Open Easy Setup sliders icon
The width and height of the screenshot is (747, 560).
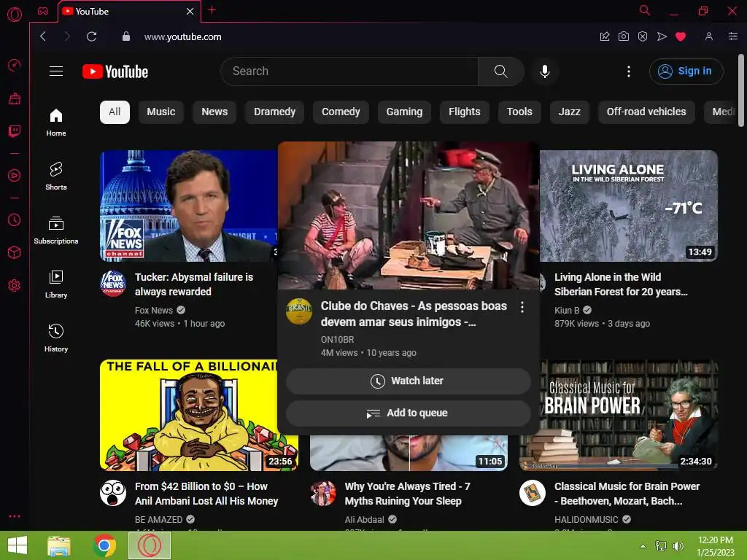pos(733,36)
